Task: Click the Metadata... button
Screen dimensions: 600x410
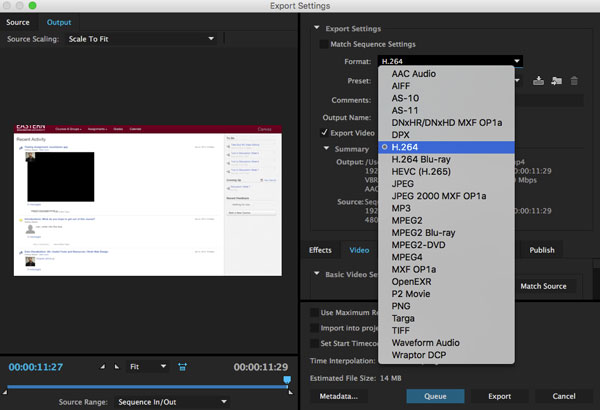Action: coord(339,396)
